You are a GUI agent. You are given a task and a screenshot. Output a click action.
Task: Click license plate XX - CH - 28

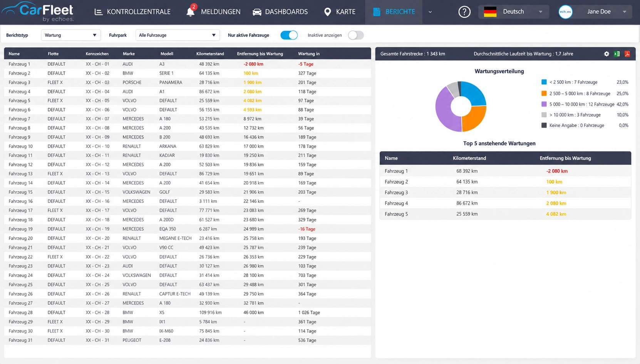(97, 312)
